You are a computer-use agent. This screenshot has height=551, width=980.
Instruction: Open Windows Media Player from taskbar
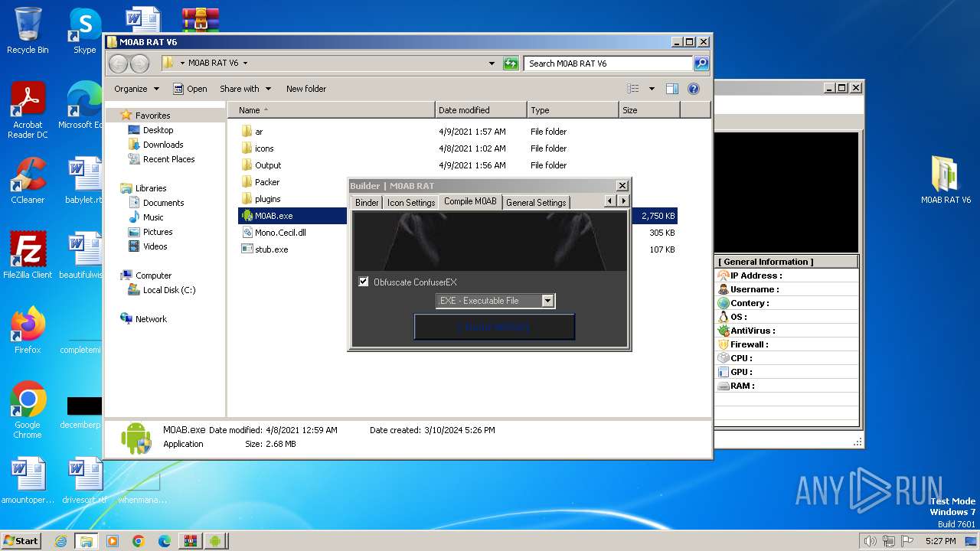(x=113, y=541)
